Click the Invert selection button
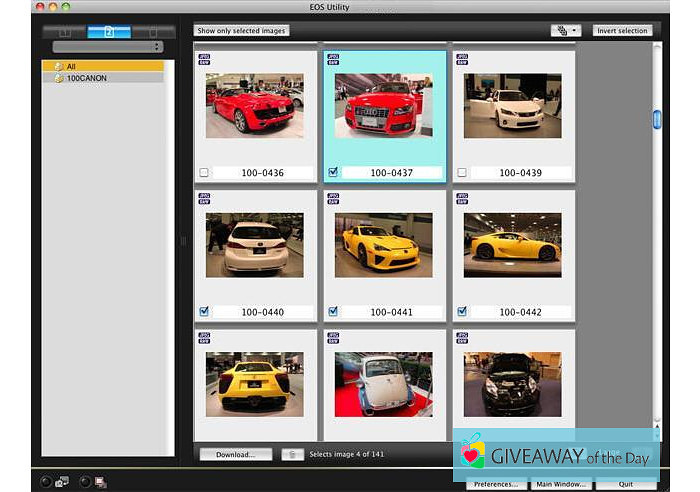The image size is (700, 492). point(622,31)
